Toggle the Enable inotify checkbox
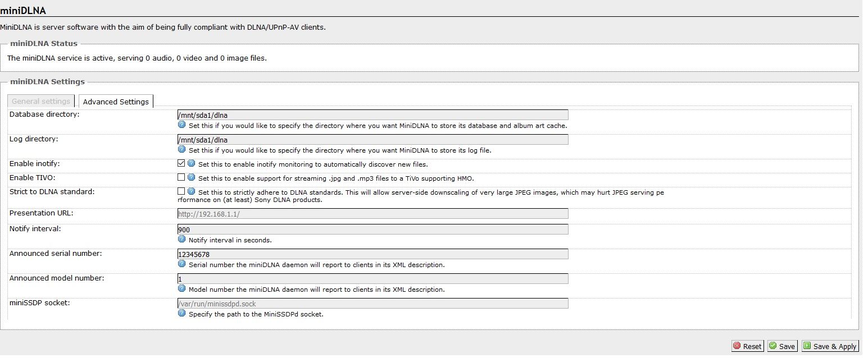868x358 pixels. 181,163
